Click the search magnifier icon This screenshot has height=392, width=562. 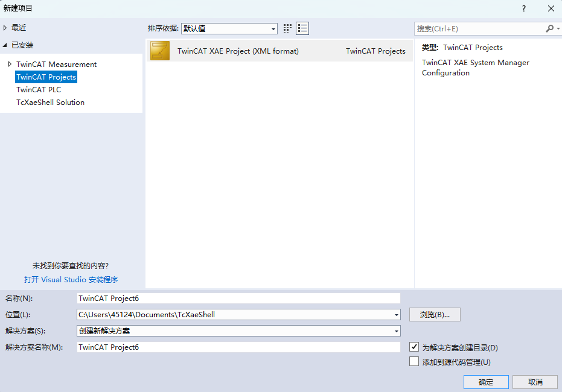pyautogui.click(x=549, y=28)
